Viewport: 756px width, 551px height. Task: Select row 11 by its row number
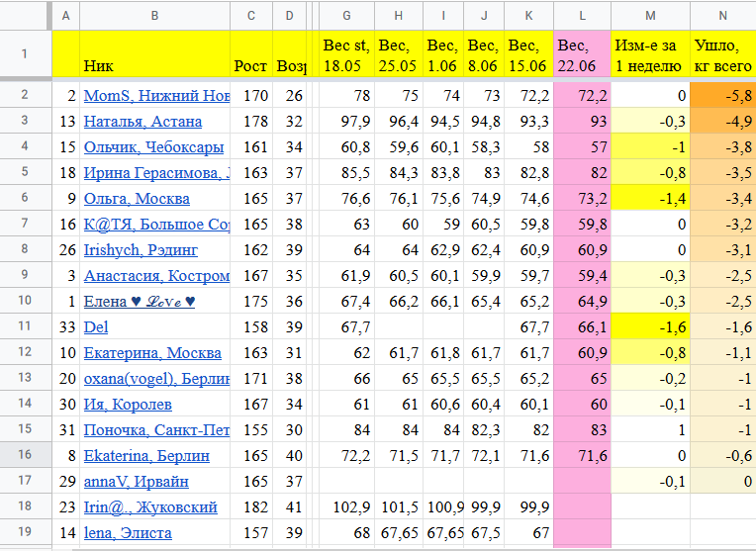24,327
